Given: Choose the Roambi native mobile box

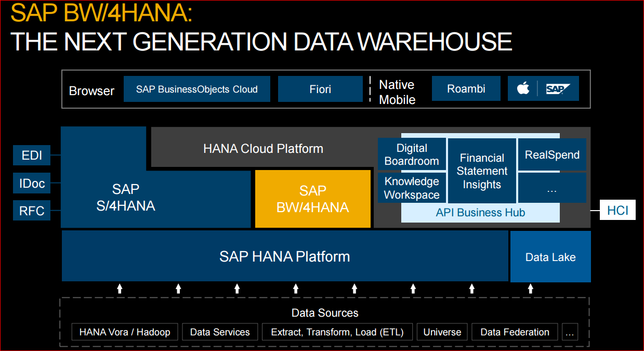Looking at the screenshot, I should (466, 89).
